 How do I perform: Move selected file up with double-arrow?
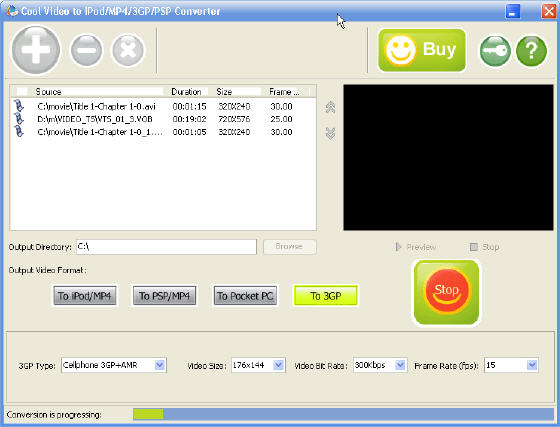pyautogui.click(x=330, y=107)
